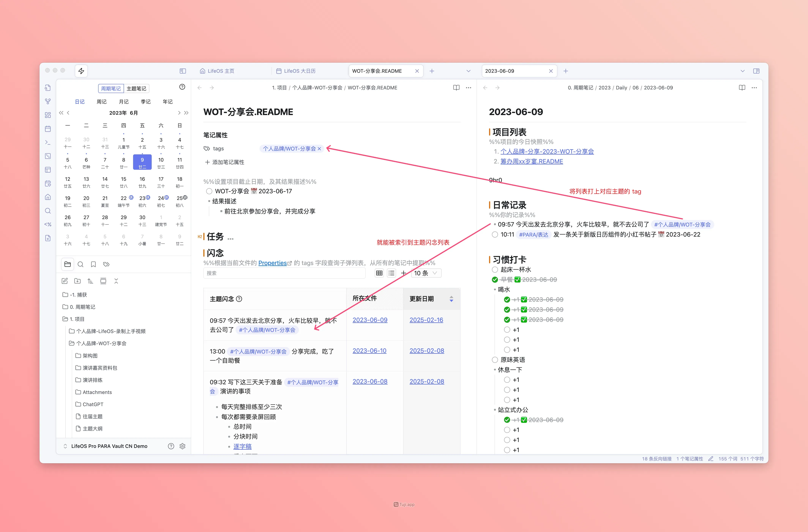Image resolution: width=808 pixels, height=532 pixels.
Task: Toggle reading mode book icon for README
Action: click(x=456, y=88)
